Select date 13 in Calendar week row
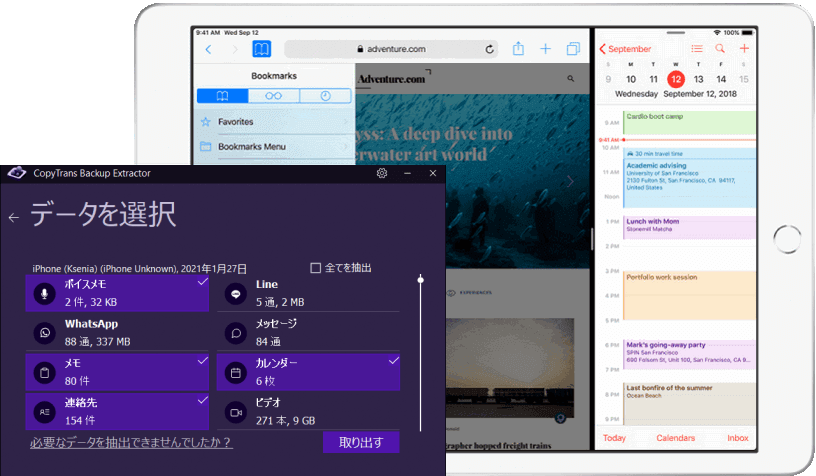Screen dimensions: 816x476 click(698, 79)
